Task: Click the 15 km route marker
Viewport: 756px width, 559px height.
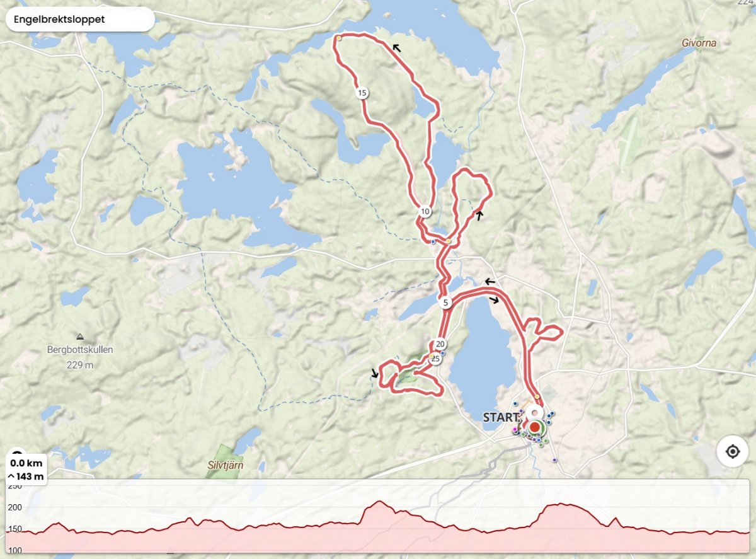Action: [362, 93]
